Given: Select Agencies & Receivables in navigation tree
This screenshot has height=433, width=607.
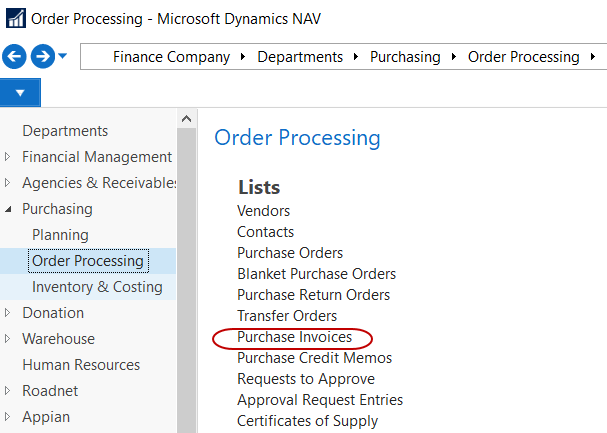Looking at the screenshot, I should point(99,183).
